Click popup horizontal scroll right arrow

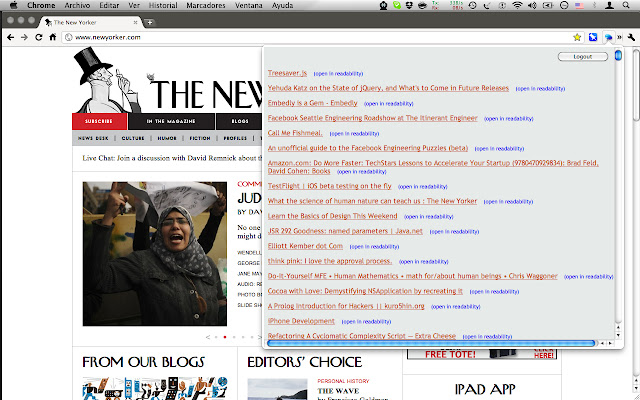pyautogui.click(x=610, y=343)
